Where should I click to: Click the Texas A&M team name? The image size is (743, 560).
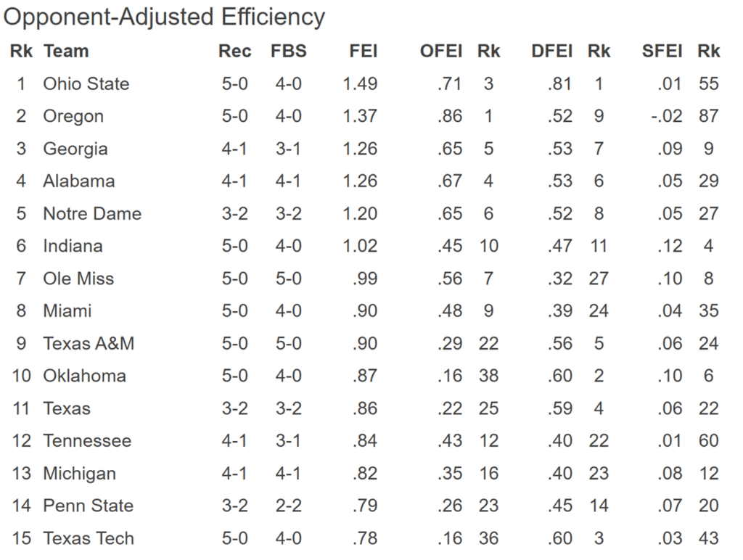tap(89, 343)
